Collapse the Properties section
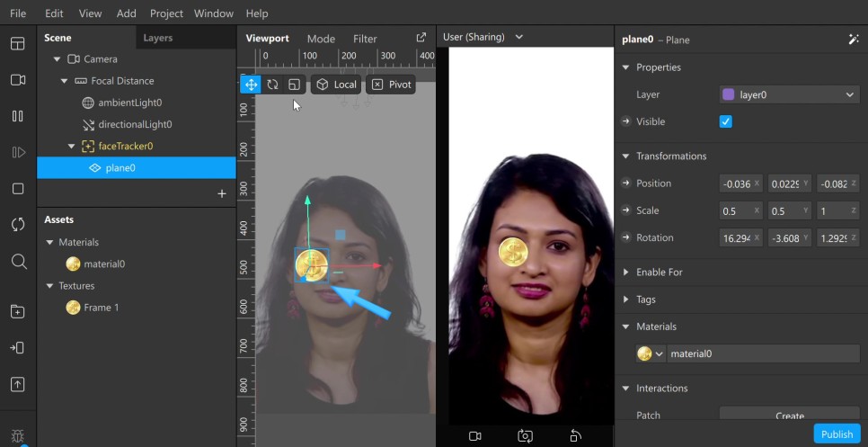The height and width of the screenshot is (447, 868). (x=626, y=67)
